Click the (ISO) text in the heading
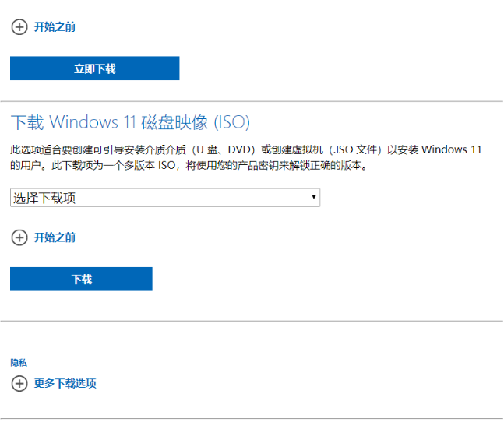This screenshot has height=422, width=504. [x=231, y=122]
